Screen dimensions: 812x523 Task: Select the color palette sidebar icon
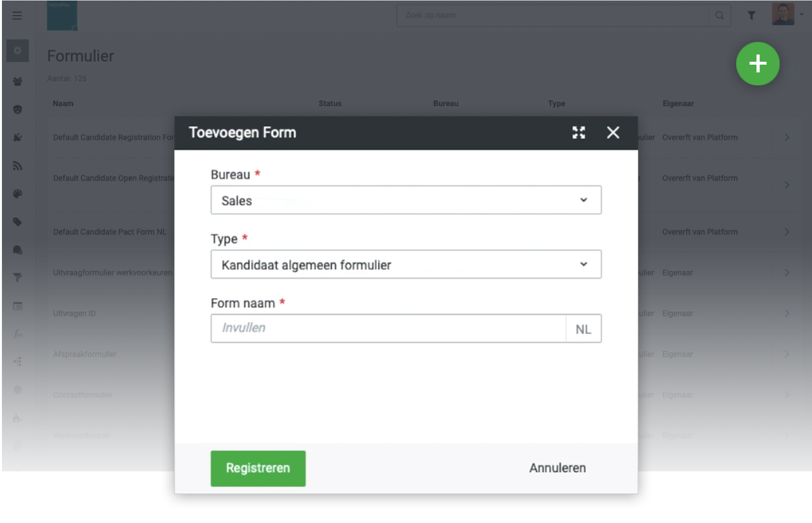(x=17, y=194)
